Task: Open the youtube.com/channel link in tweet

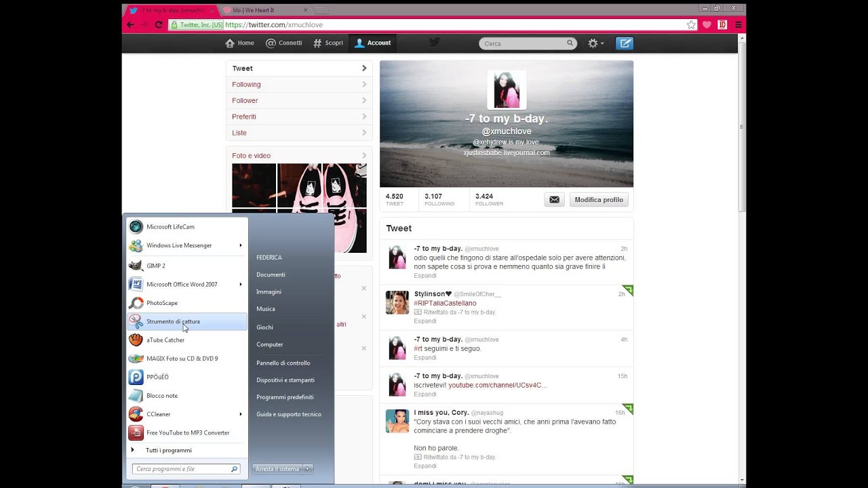Action: tap(498, 385)
